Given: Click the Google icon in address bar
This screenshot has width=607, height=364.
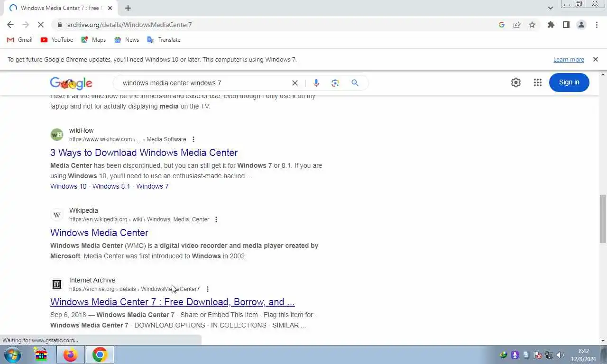Looking at the screenshot, I should tap(502, 25).
